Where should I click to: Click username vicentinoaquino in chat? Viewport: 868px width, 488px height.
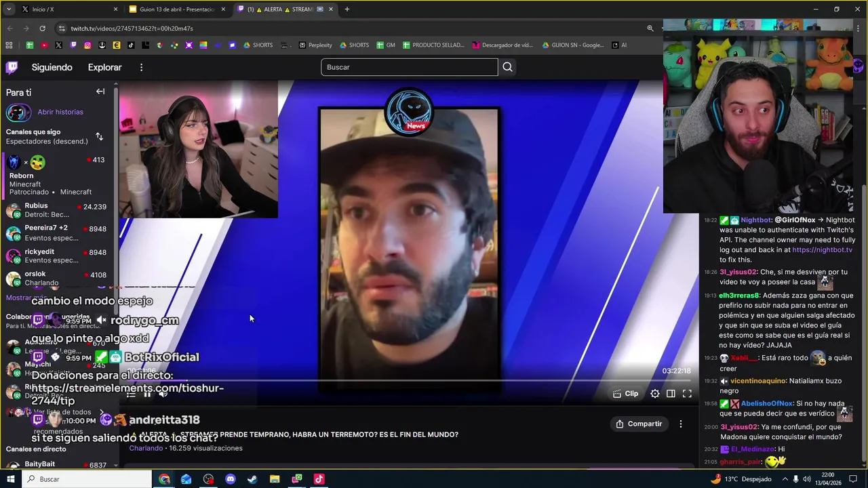(x=758, y=381)
